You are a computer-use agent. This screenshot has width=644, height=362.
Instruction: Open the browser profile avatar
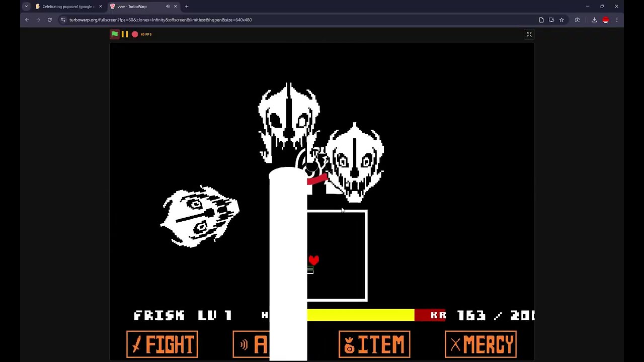[x=606, y=20]
